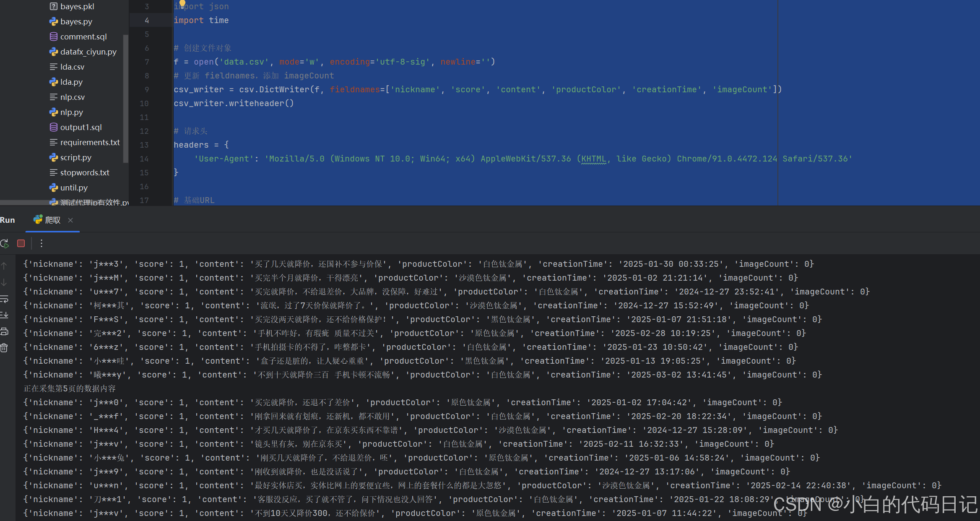
Task: Open datafx_ciyun.py file
Action: [88, 52]
